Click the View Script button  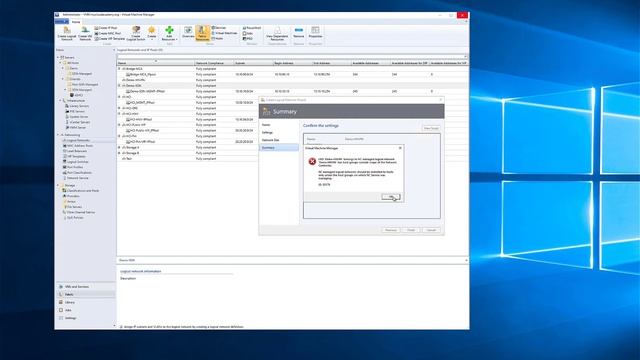click(x=431, y=128)
